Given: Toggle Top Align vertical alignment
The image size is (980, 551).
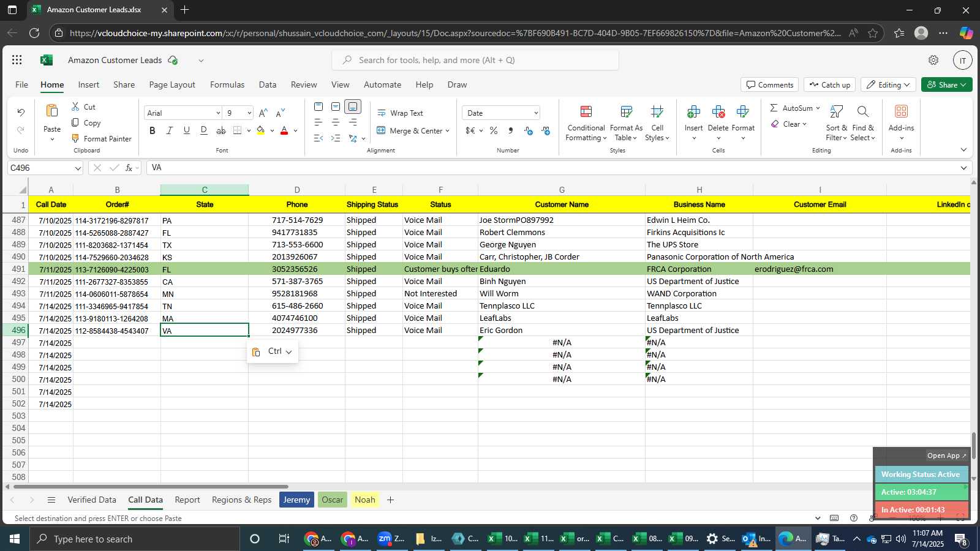Looking at the screenshot, I should pyautogui.click(x=318, y=107).
